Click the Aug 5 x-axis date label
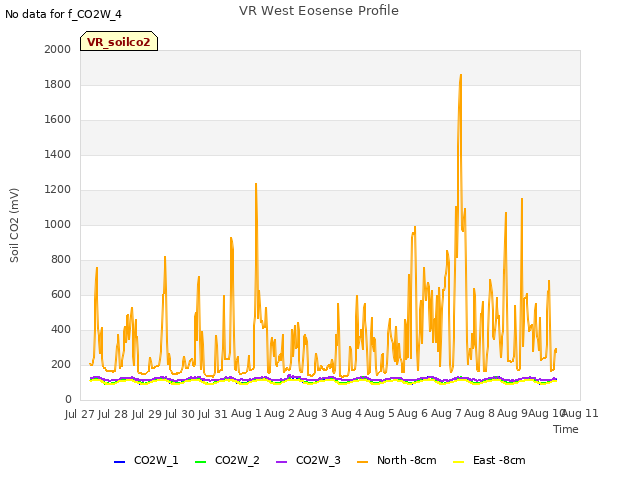 click(x=379, y=414)
